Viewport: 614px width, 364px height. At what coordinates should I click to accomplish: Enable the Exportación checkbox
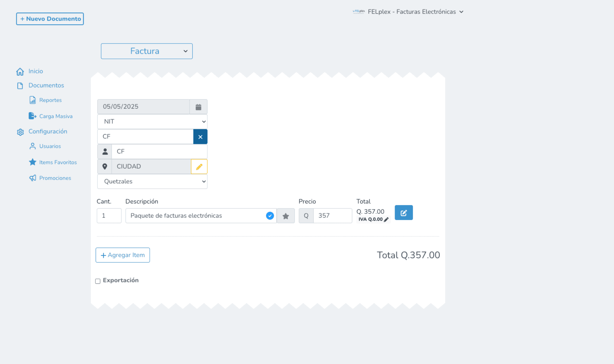[98, 281]
